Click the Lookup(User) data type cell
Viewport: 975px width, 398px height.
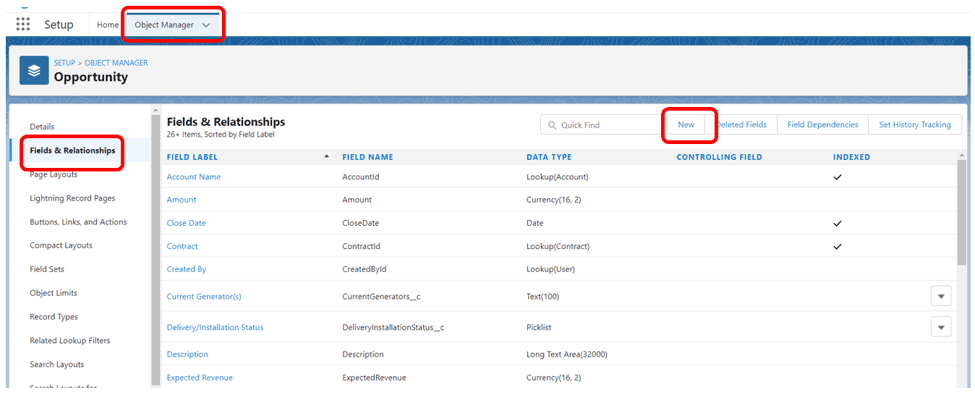coord(550,270)
